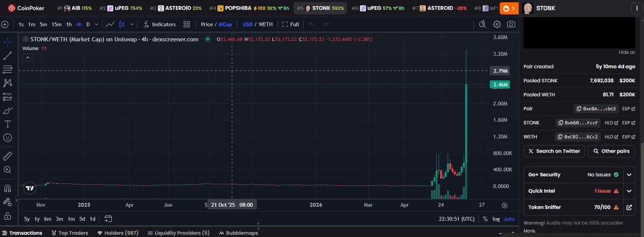The image size is (644, 237).
Task: Open the timeframe dropdown arrow after D
Action: click(x=96, y=24)
